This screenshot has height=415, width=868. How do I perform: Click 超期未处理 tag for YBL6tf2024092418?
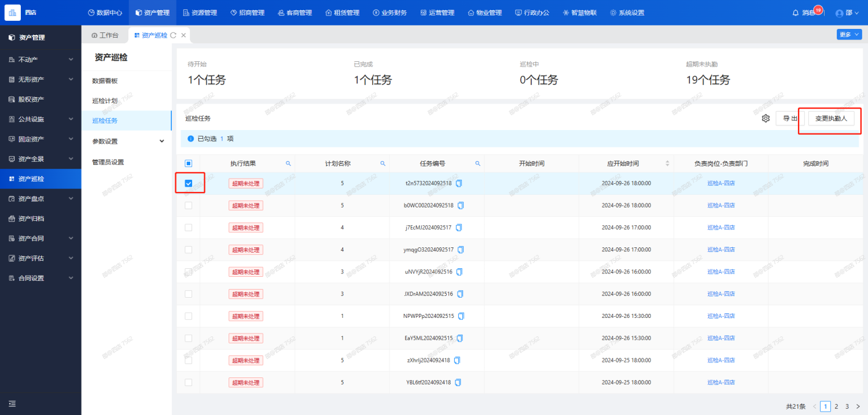246,383
